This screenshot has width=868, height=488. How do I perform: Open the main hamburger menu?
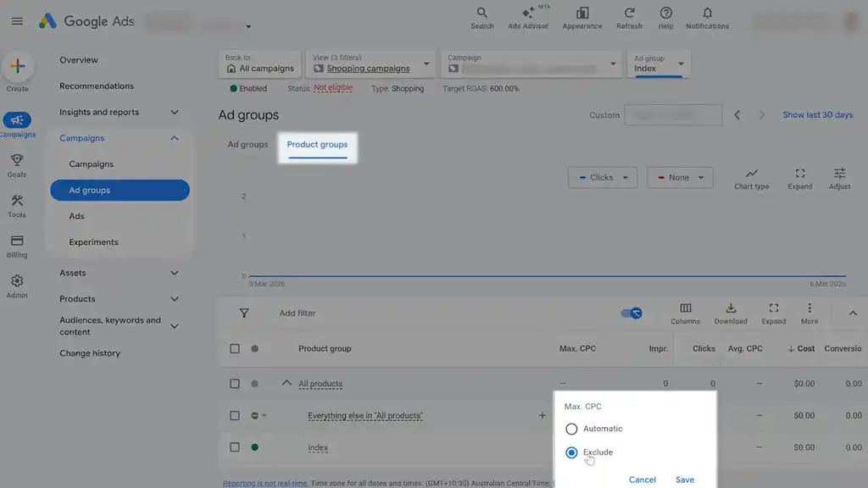17,21
